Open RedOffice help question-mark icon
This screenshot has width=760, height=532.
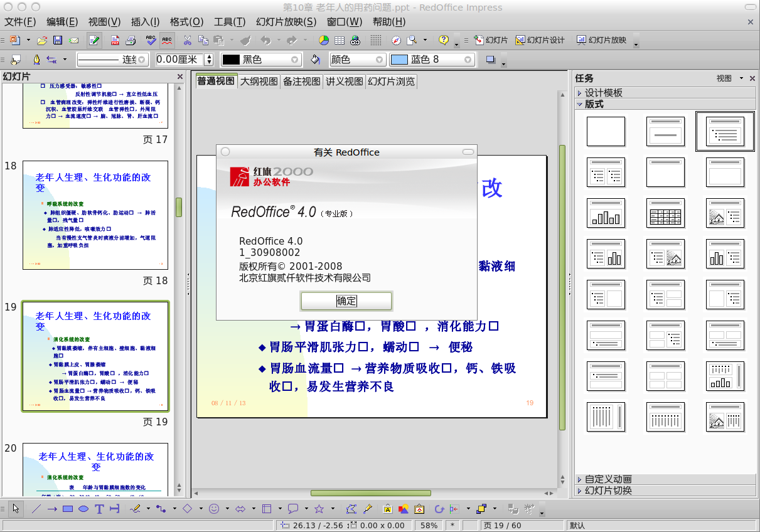(444, 40)
